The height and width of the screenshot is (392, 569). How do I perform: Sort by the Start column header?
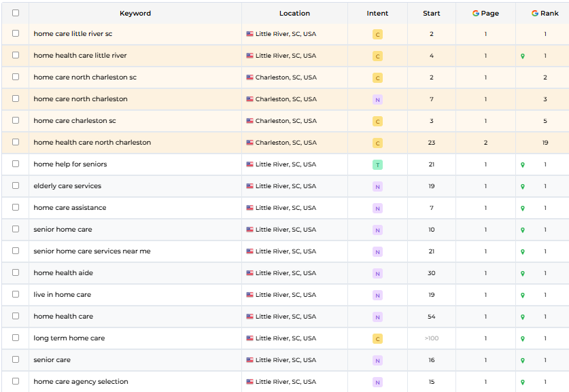(x=432, y=14)
